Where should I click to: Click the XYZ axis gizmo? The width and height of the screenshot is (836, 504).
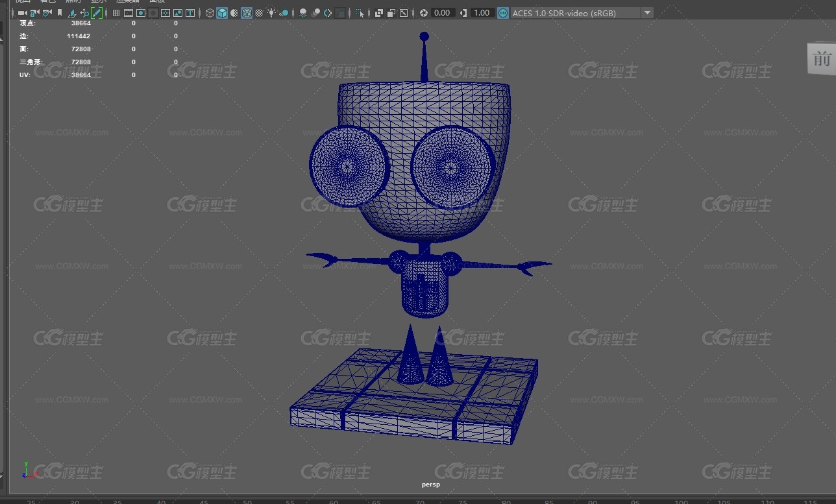[x=29, y=470]
